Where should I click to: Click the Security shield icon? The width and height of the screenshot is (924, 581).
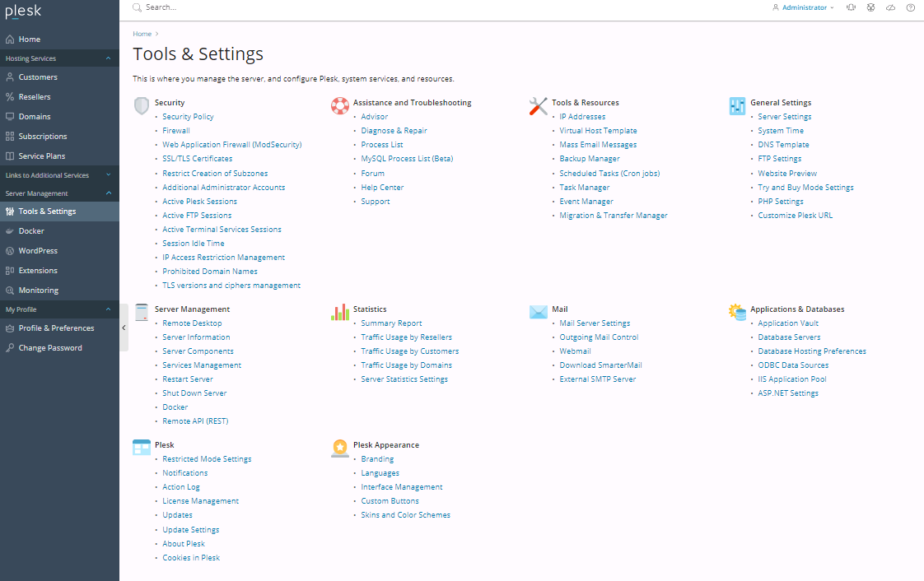(x=142, y=106)
